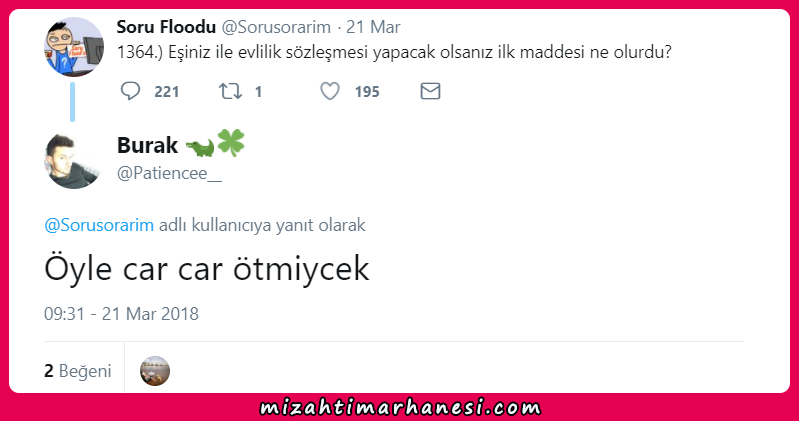This screenshot has width=799, height=421.
Task: Click the reply speech bubble icon
Action: coord(130,91)
